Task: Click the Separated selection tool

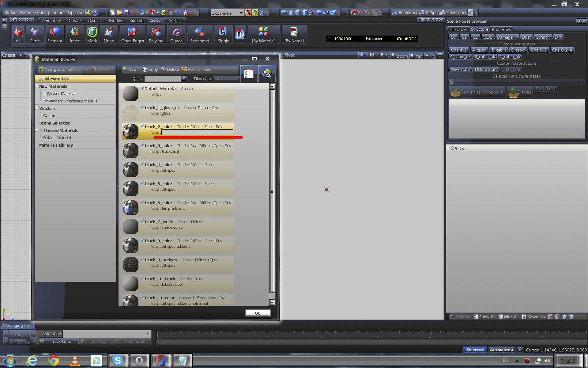Action: (199, 34)
